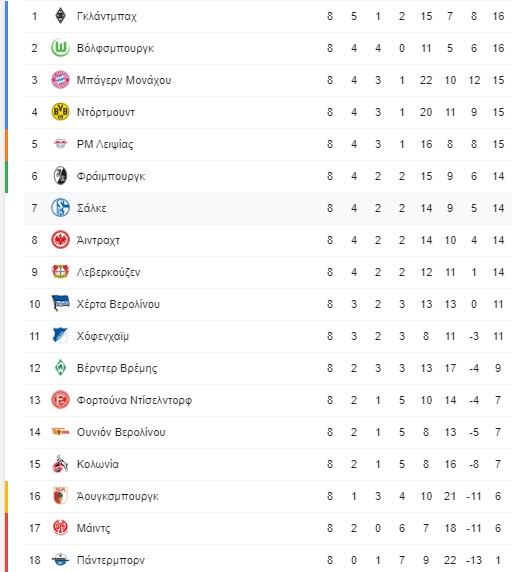Screen dimensions: 512x572
Task: Open the Ουνιόν Βερολίνου team link
Action: click(x=121, y=432)
